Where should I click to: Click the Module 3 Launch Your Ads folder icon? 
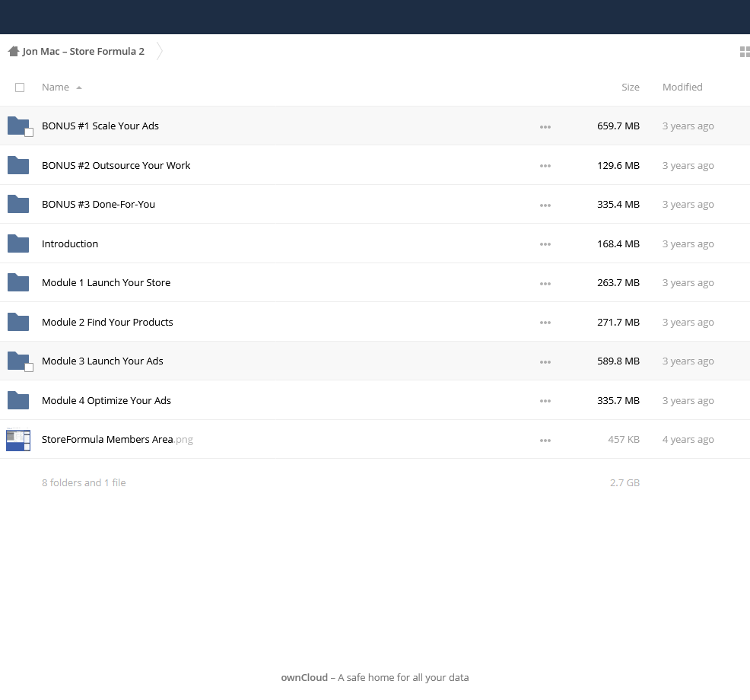pos(18,361)
